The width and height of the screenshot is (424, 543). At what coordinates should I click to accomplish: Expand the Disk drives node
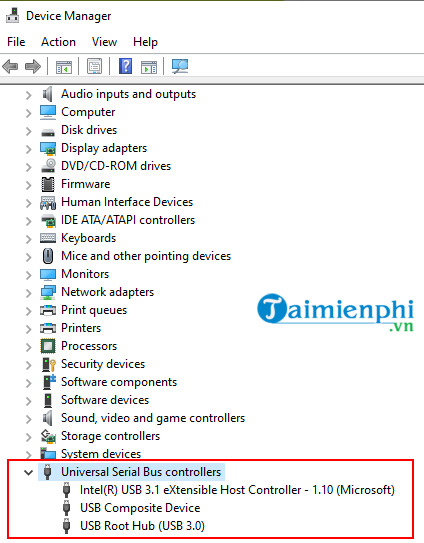(x=28, y=131)
